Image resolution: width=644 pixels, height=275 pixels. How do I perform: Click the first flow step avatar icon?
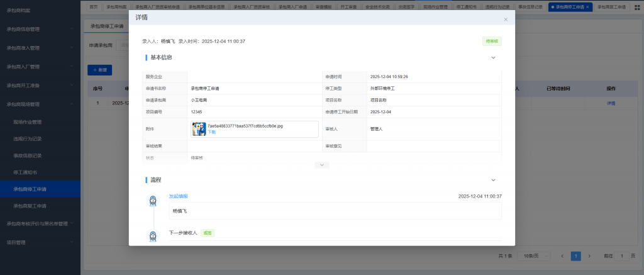pyautogui.click(x=153, y=201)
